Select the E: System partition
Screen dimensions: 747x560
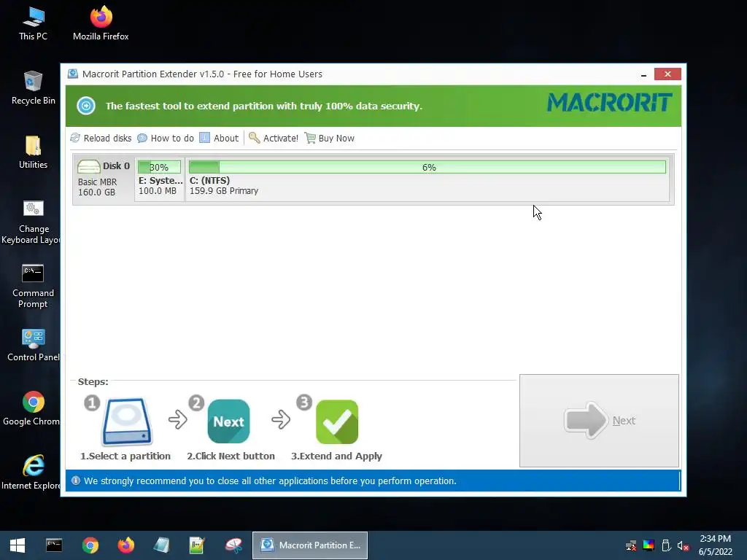coord(159,179)
